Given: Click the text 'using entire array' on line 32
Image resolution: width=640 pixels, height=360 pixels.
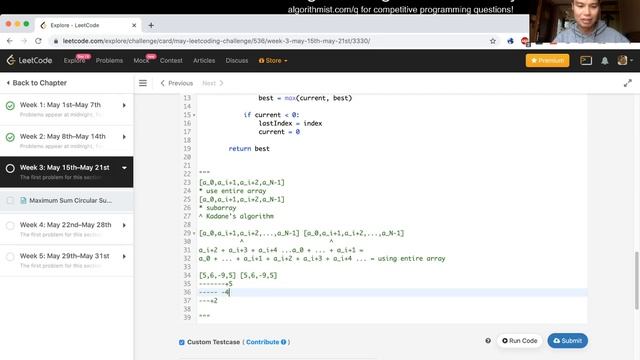Looking at the screenshot, I should tap(411, 259).
